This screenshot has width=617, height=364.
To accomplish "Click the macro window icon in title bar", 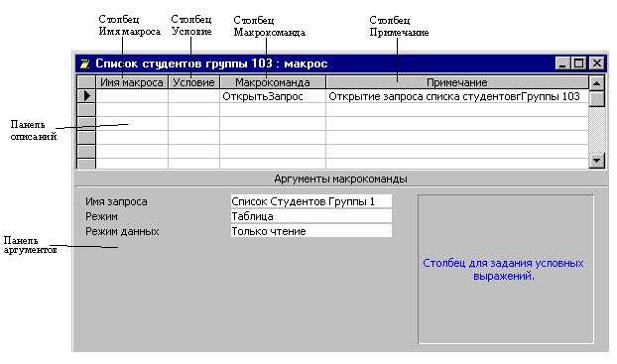I will (84, 63).
